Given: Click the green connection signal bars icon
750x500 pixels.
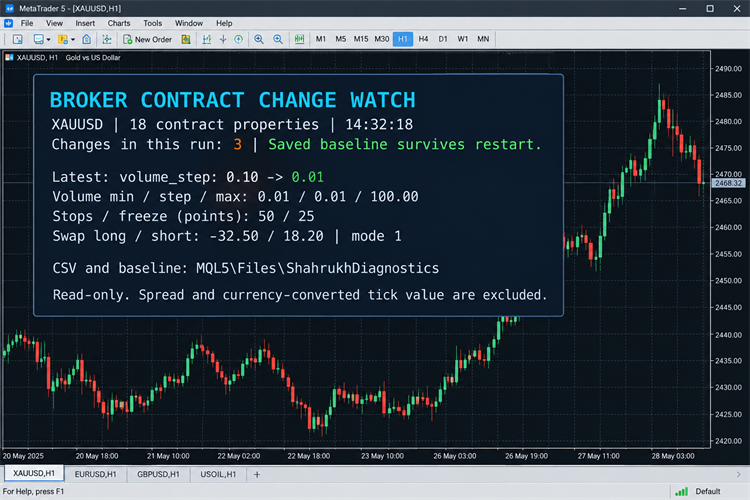Looking at the screenshot, I should (x=681, y=491).
